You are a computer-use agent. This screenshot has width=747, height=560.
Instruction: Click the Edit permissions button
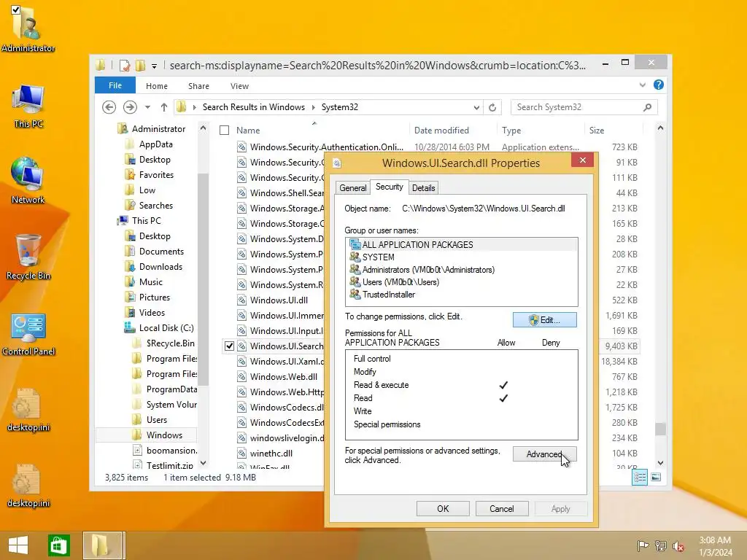pyautogui.click(x=544, y=320)
